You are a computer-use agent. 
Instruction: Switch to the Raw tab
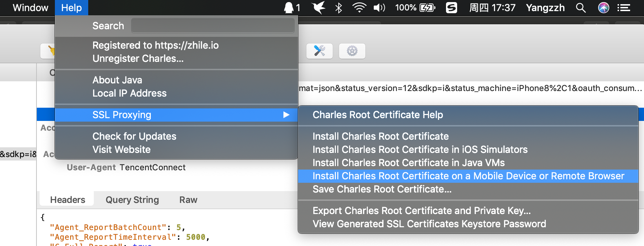188,200
